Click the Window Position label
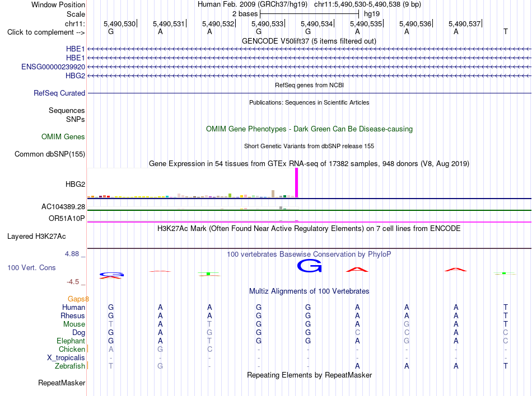This screenshot has height=396, width=532. coord(58,4)
